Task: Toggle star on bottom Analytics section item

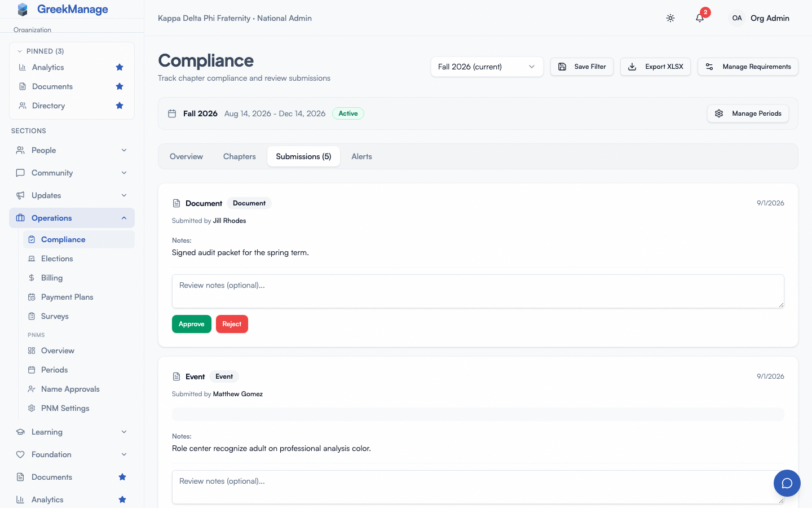Action: pyautogui.click(x=122, y=500)
